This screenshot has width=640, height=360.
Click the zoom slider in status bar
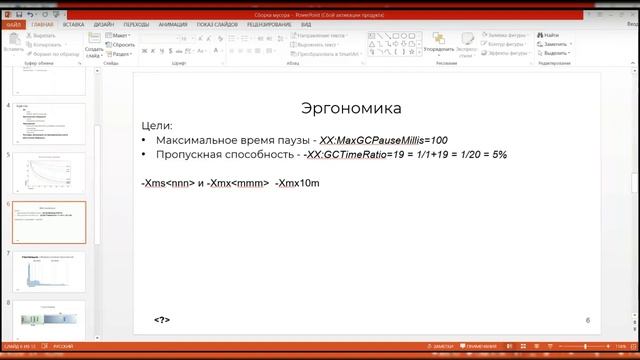click(585, 346)
